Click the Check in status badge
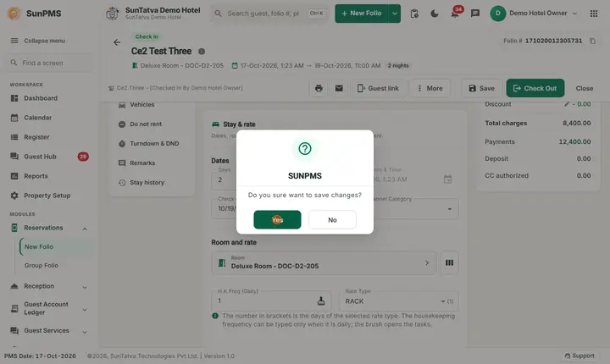Screen dimensions: 610x364 (147, 36)
